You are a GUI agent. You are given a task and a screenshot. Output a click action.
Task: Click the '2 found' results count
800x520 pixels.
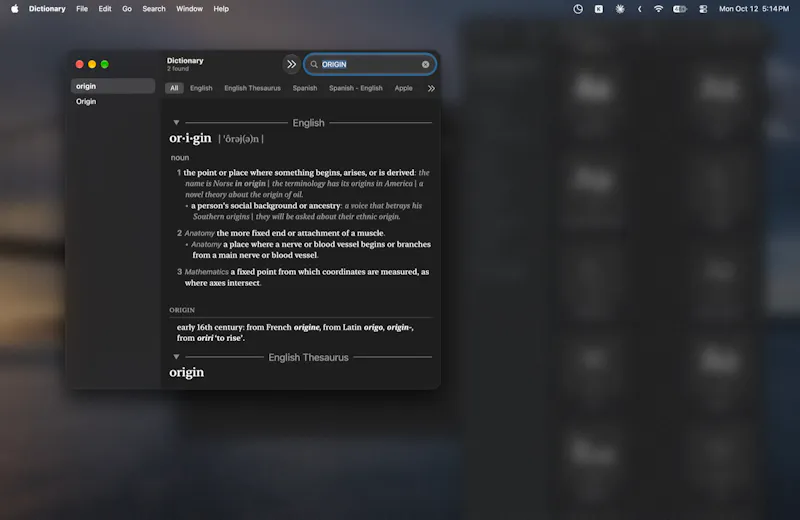tap(178, 69)
